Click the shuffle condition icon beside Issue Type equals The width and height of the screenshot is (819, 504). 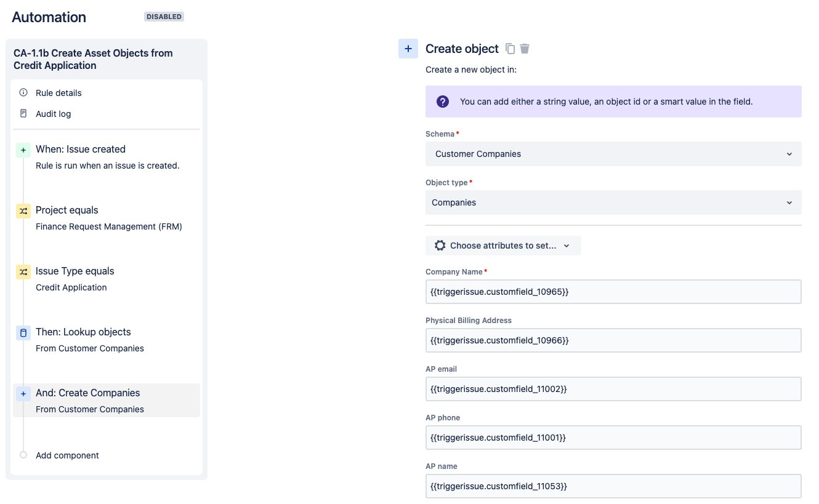coord(23,271)
